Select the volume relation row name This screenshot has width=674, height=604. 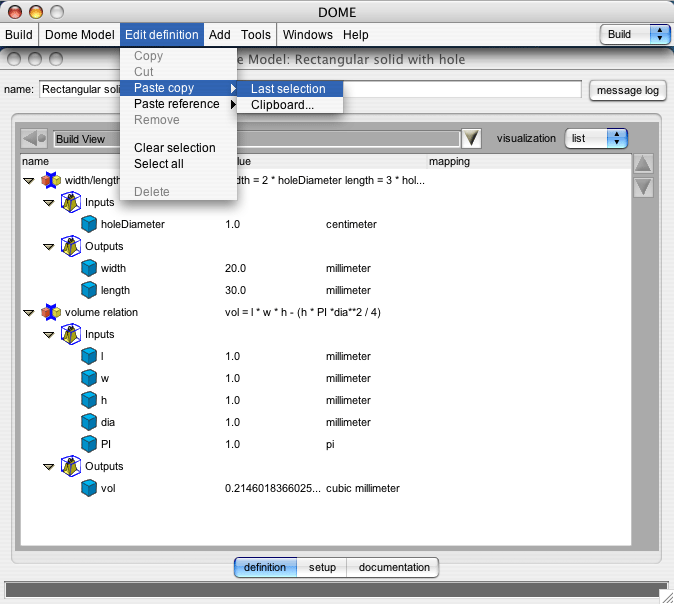[x=101, y=312]
